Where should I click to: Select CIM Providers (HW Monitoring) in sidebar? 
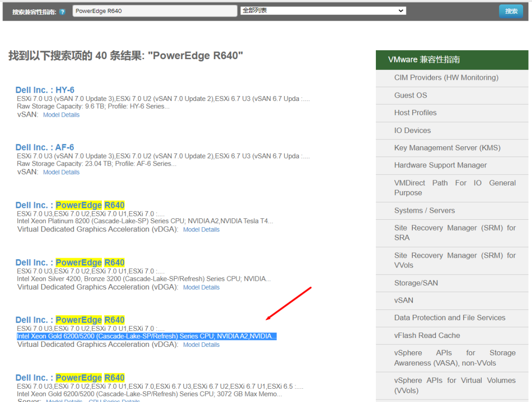[452, 78]
